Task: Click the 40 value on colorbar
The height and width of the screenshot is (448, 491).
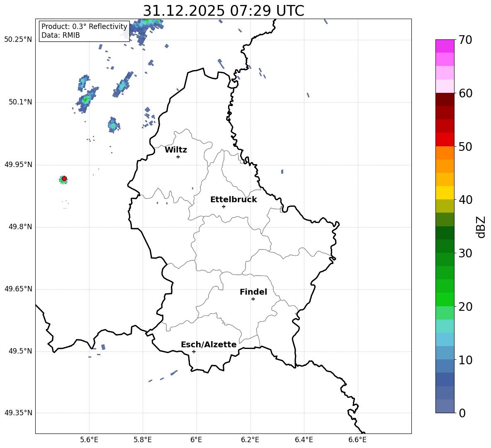Action: click(465, 200)
